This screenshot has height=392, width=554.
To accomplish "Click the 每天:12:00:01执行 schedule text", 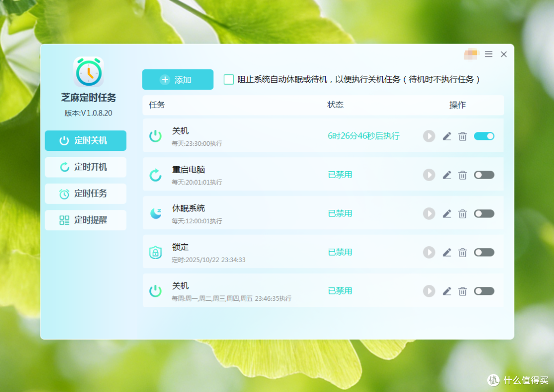I will 197,221.
